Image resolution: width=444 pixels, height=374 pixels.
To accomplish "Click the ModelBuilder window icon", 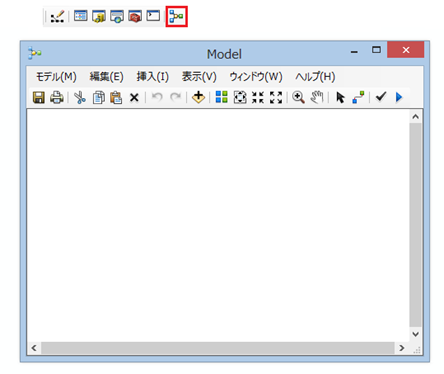I will click(176, 16).
